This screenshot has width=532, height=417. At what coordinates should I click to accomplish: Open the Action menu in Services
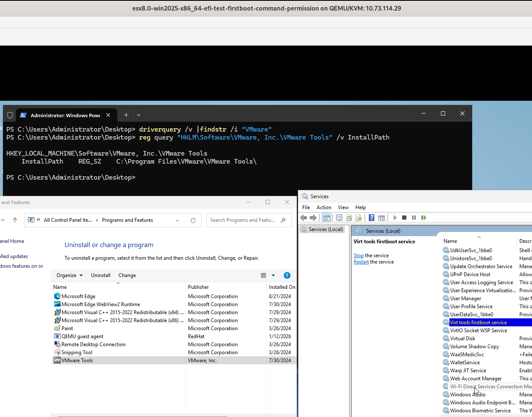click(x=324, y=207)
